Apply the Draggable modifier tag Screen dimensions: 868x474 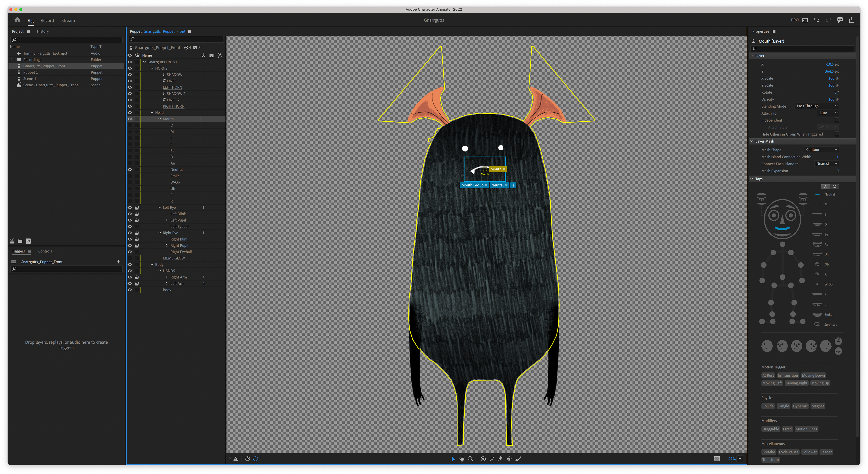pos(771,429)
